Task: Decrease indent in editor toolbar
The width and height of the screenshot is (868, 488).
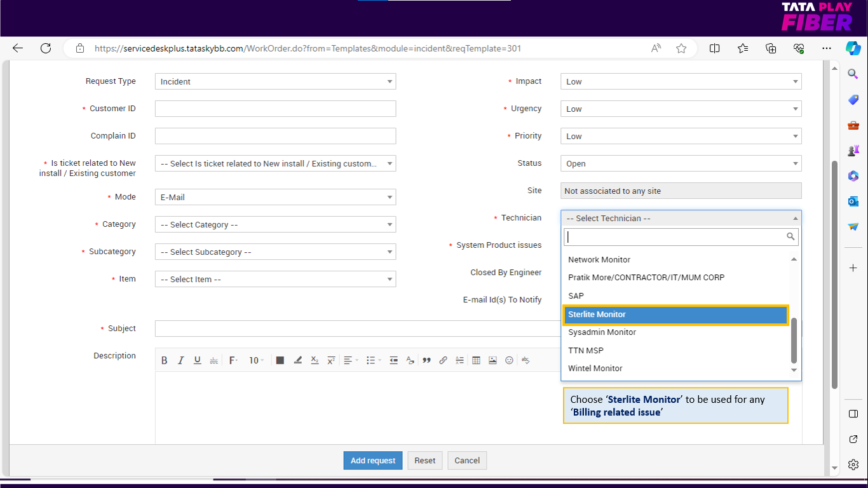Action: tap(394, 360)
